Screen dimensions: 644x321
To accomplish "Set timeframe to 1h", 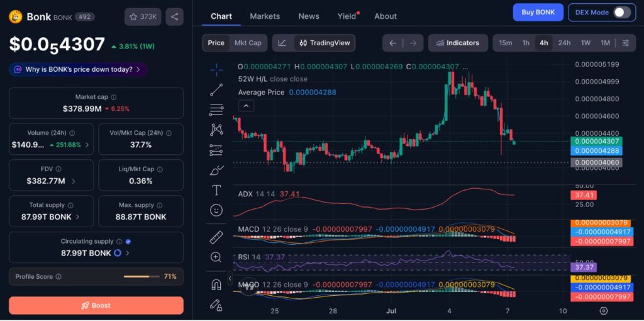I will [x=526, y=43].
